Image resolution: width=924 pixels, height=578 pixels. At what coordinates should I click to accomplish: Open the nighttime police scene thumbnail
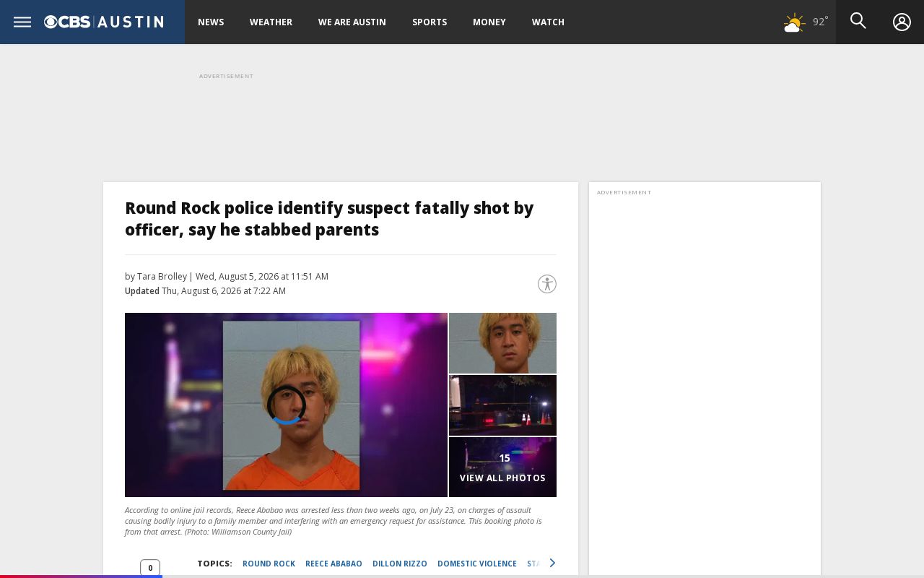click(502, 405)
